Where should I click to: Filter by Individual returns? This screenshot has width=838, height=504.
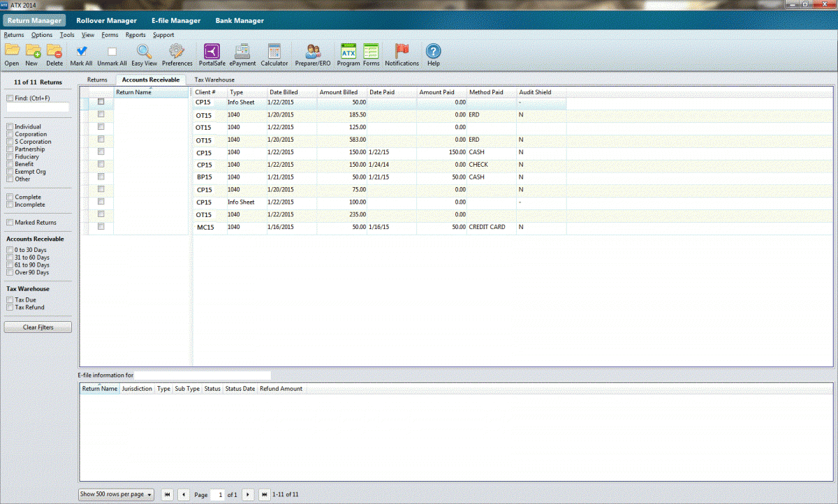pos(9,127)
